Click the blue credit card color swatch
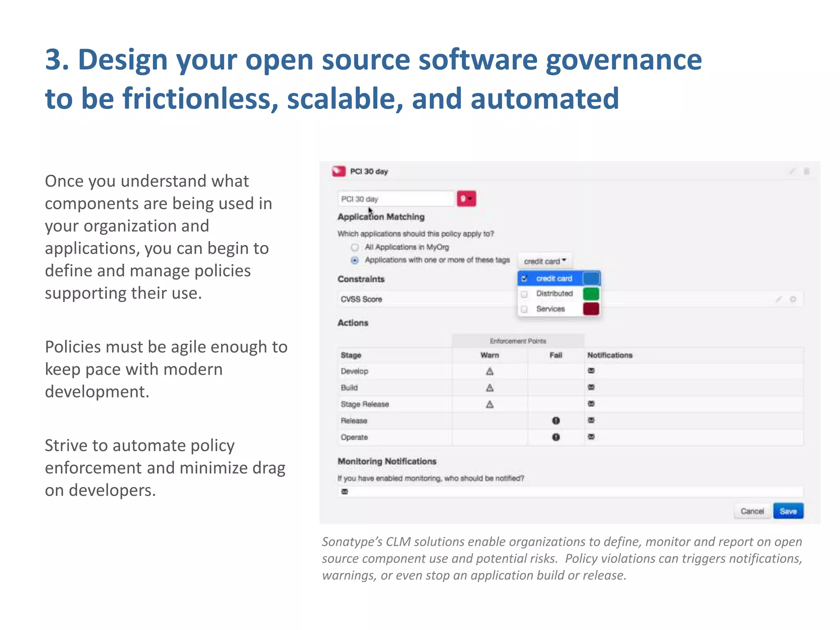 591,278
